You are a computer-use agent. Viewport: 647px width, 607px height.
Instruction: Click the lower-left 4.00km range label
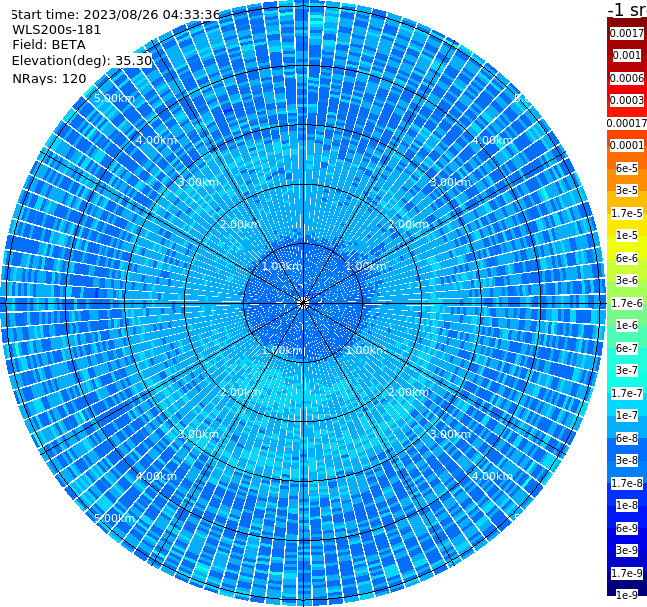coord(156,476)
